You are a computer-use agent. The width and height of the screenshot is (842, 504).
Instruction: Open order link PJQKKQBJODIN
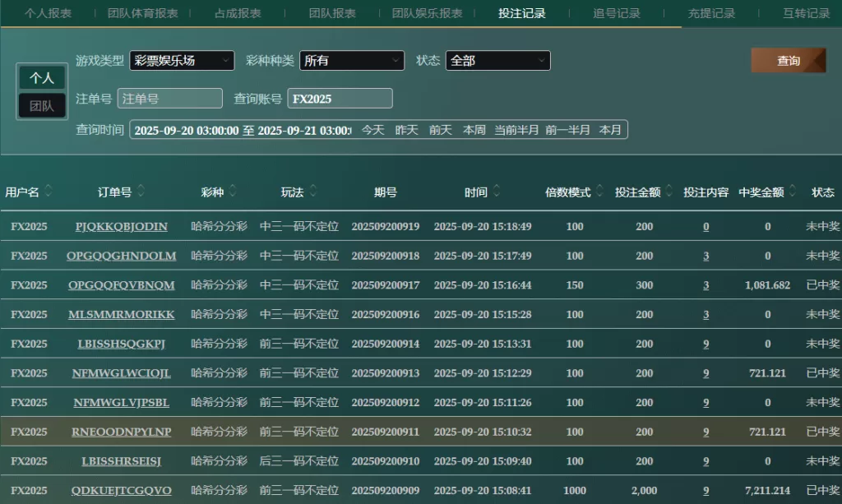pyautogui.click(x=121, y=227)
